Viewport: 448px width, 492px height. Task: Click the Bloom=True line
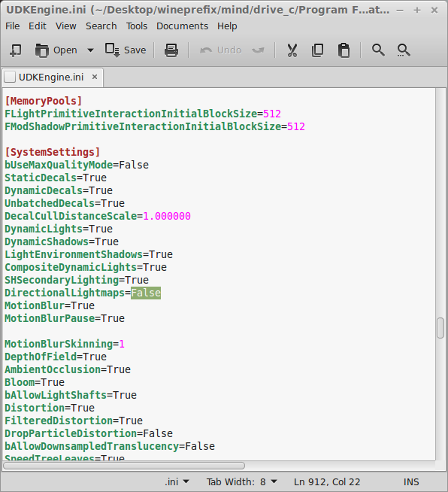[35, 382]
